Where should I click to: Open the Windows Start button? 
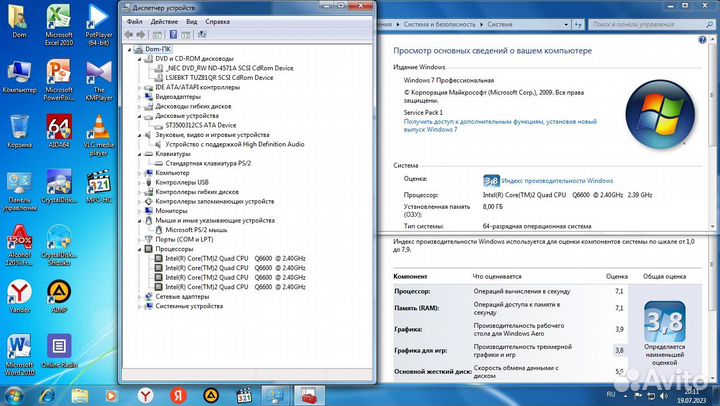(13, 395)
